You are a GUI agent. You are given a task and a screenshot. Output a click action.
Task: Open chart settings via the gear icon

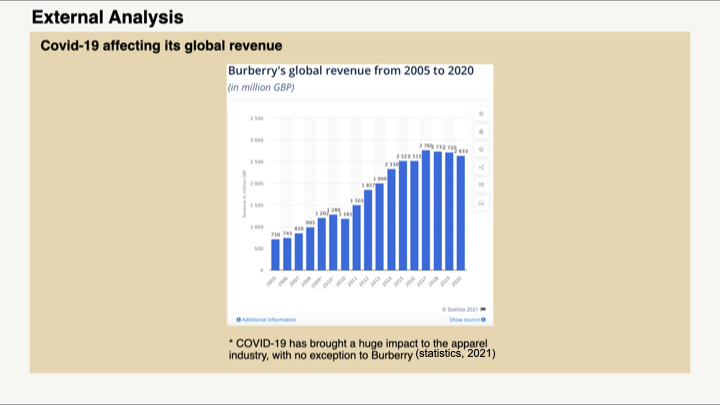pos(481,149)
